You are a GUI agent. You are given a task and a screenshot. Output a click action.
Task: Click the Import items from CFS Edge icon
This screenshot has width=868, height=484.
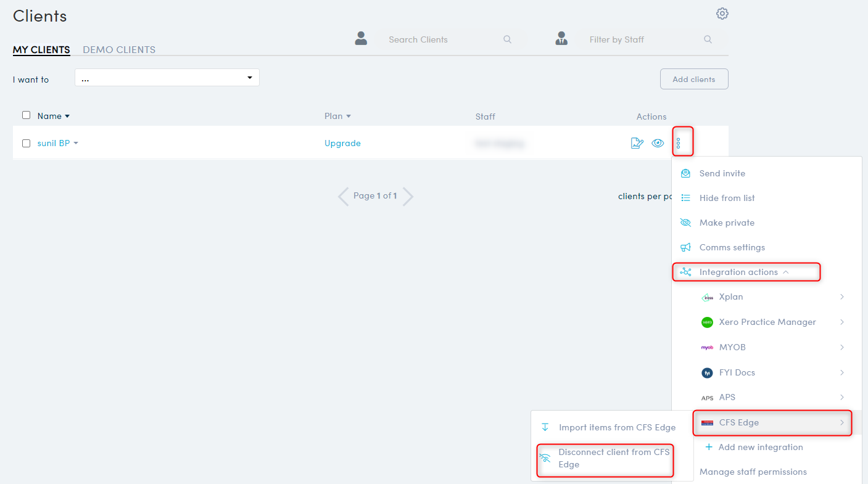coord(545,427)
